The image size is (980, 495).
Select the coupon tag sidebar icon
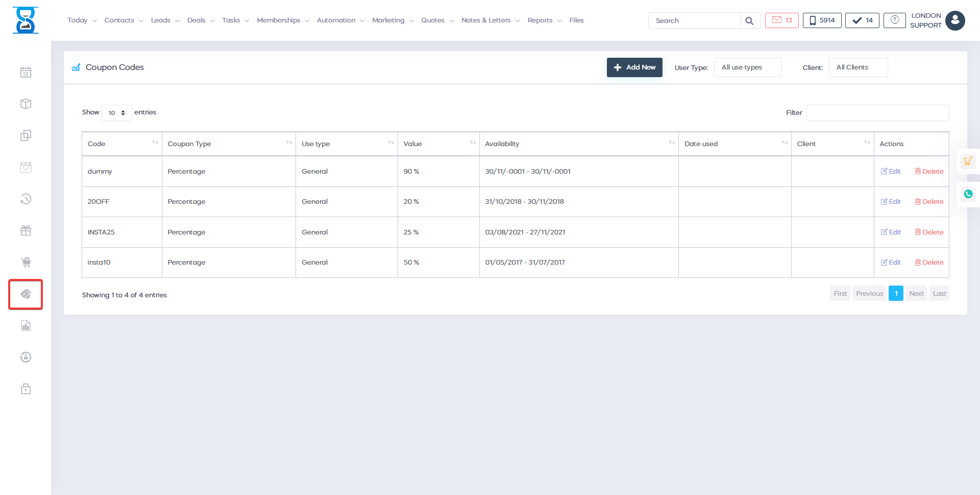tap(26, 294)
